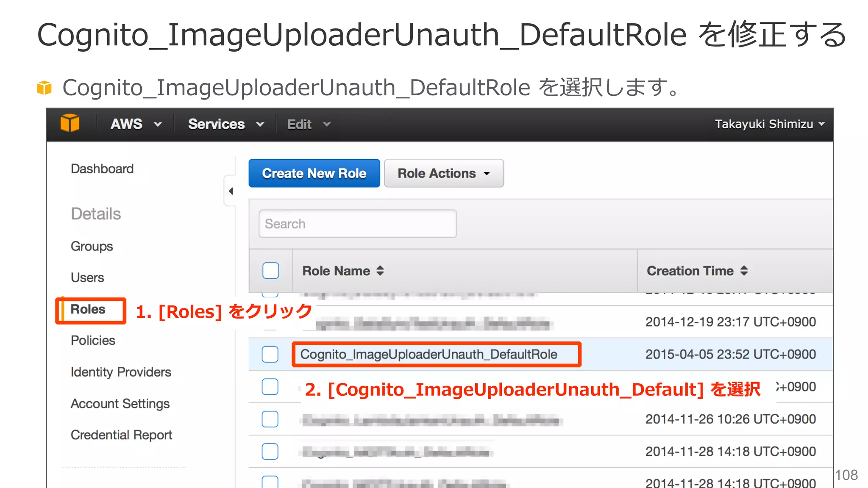This screenshot has height=488, width=868.
Task: Click the AWS orange cube logo
Action: [x=70, y=123]
